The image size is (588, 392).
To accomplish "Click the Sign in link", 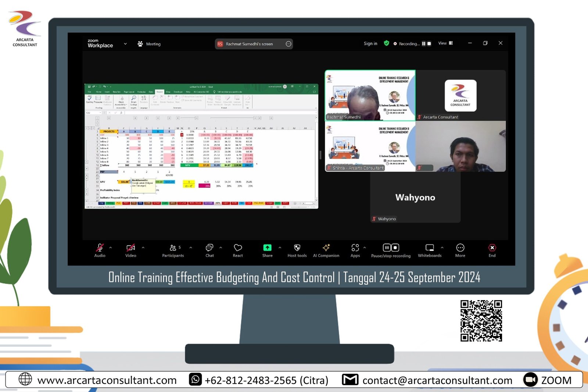I will pyautogui.click(x=370, y=43).
